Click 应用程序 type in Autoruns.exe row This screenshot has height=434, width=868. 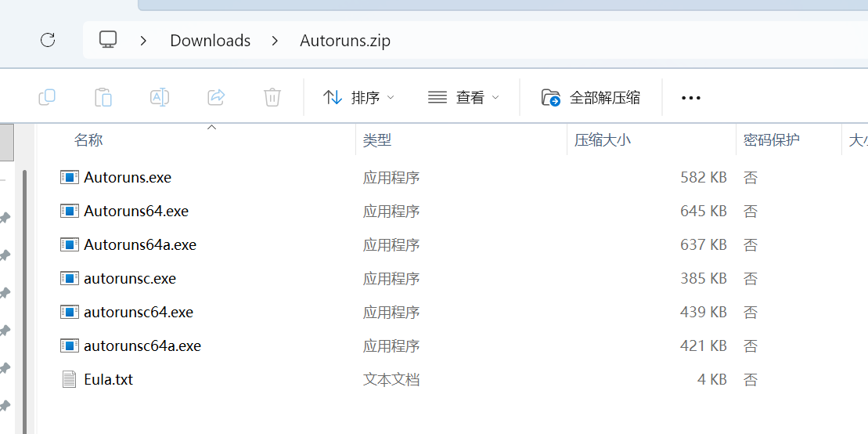tap(391, 177)
